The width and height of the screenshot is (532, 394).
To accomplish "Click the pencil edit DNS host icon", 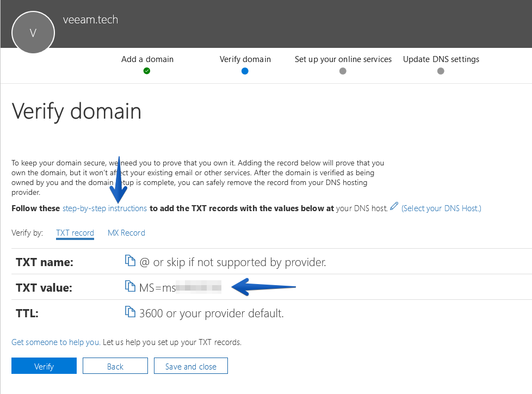I will coord(394,206).
